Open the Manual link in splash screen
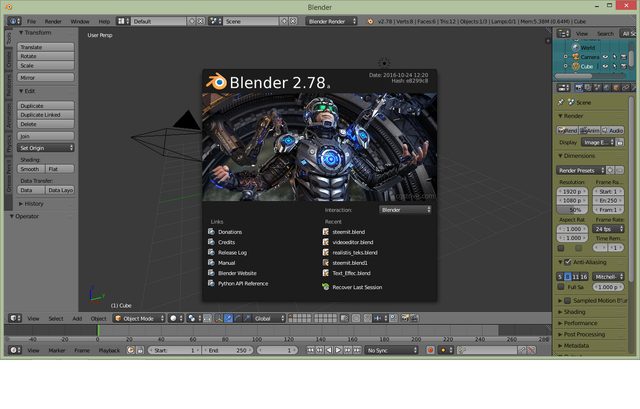Viewport: 640px width, 409px height. 227,263
